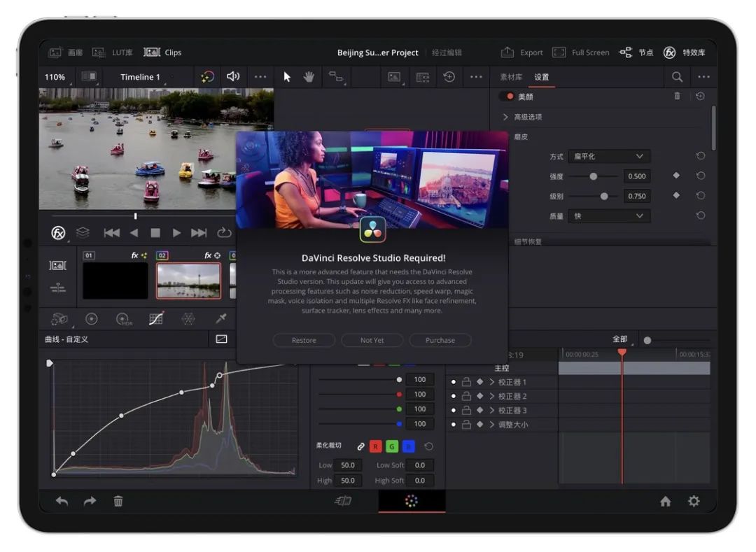Click the Purchase button

440,340
